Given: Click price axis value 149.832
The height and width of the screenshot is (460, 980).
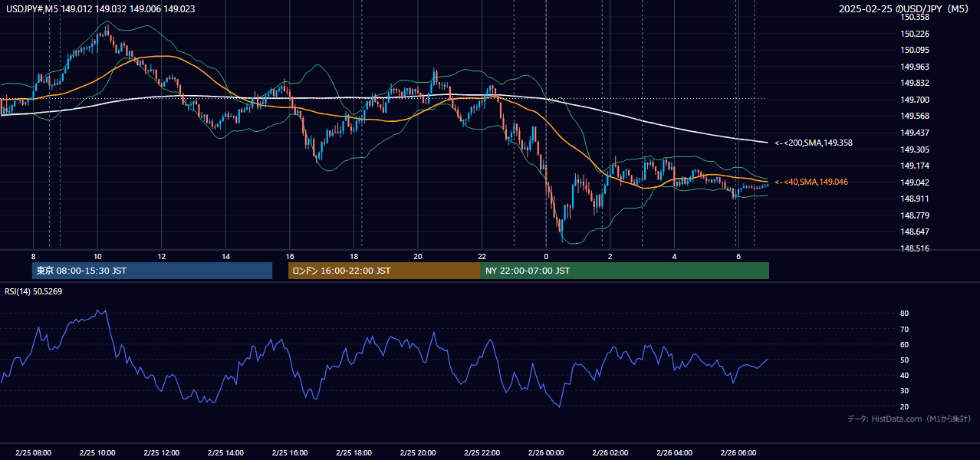Looking at the screenshot, I should tap(914, 83).
